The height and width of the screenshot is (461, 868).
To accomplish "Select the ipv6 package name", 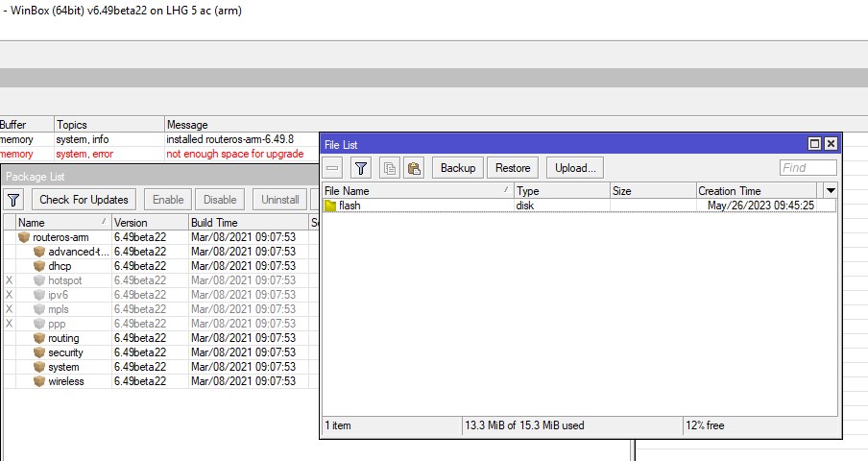I will point(59,295).
